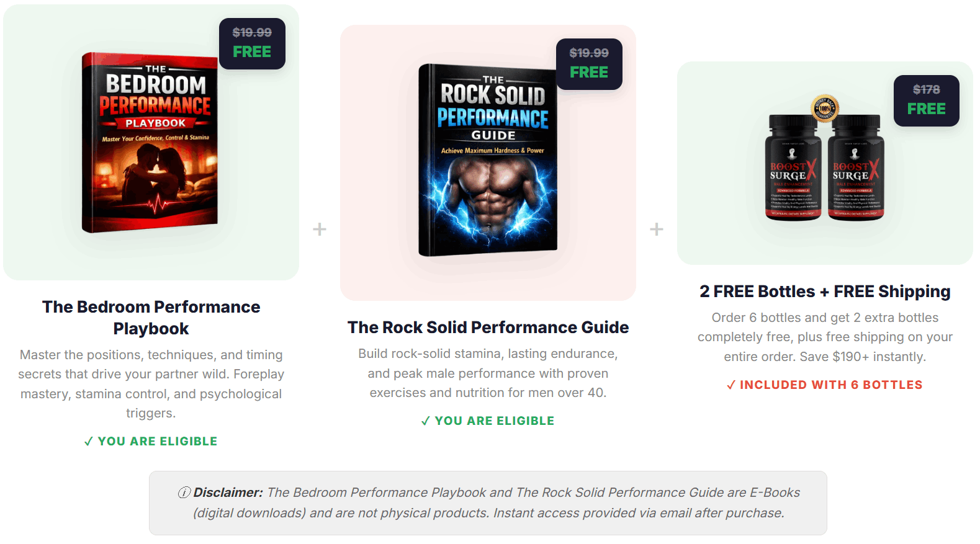Click the money back guarantee gold seal

click(825, 109)
